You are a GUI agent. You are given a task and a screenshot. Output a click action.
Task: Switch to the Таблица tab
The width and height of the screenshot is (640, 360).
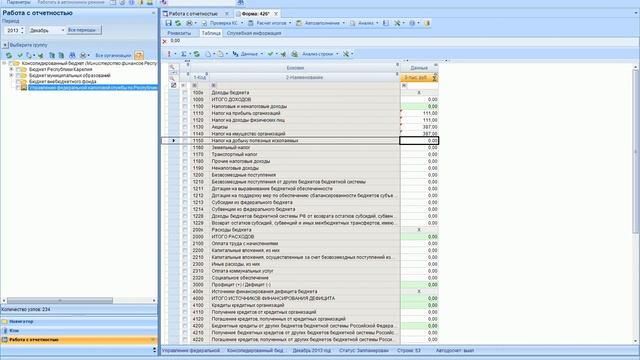point(211,33)
